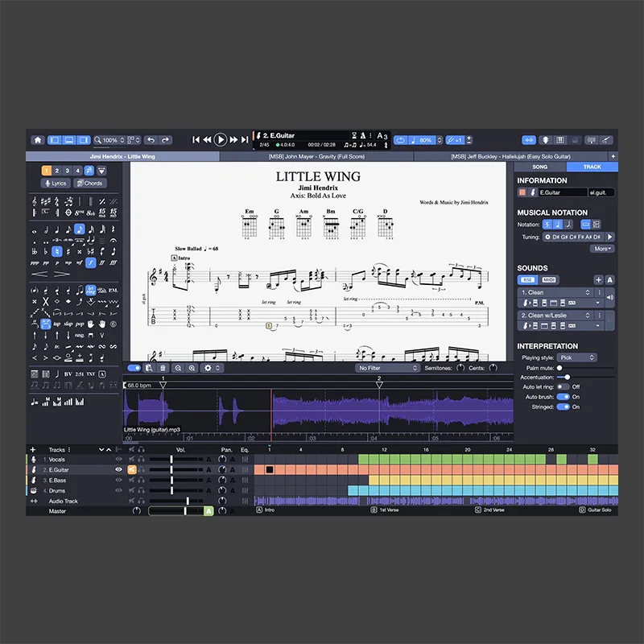Image resolution: width=644 pixels, height=644 pixels.
Task: Skip to the end of the song
Action: click(x=245, y=140)
